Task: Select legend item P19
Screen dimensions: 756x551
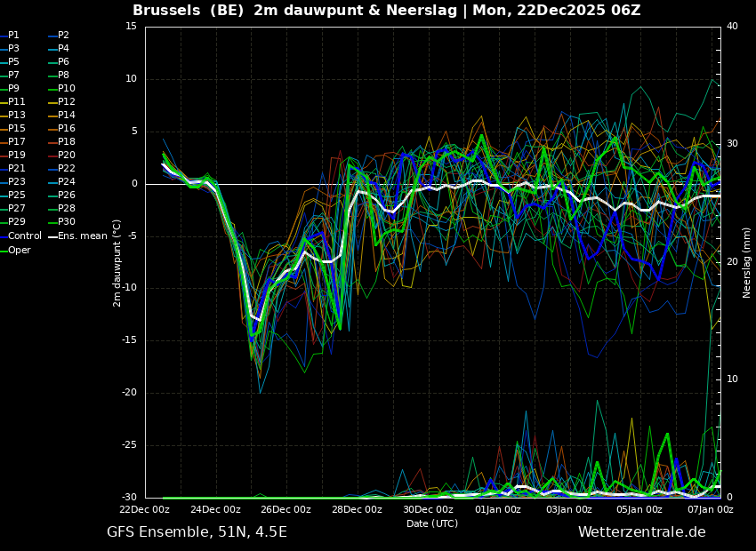Action: tap(12, 156)
